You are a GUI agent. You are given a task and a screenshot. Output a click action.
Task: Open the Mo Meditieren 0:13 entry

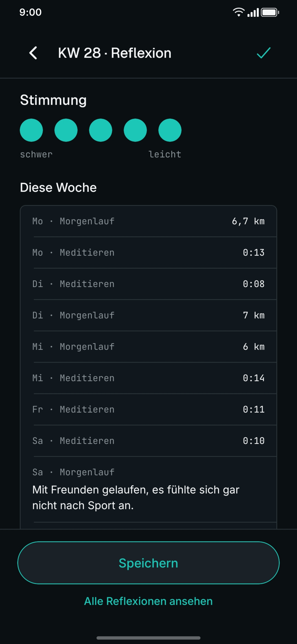coord(148,253)
